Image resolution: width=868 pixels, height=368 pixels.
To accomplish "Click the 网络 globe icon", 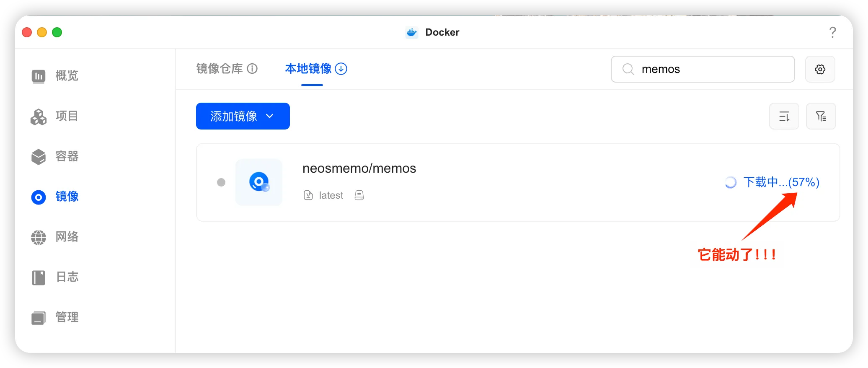I will (x=39, y=237).
